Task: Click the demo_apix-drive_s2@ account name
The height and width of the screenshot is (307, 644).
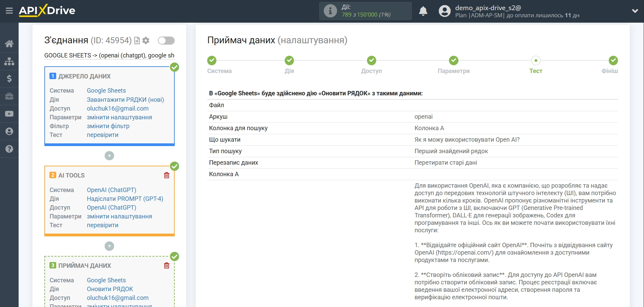Action: 488,8
